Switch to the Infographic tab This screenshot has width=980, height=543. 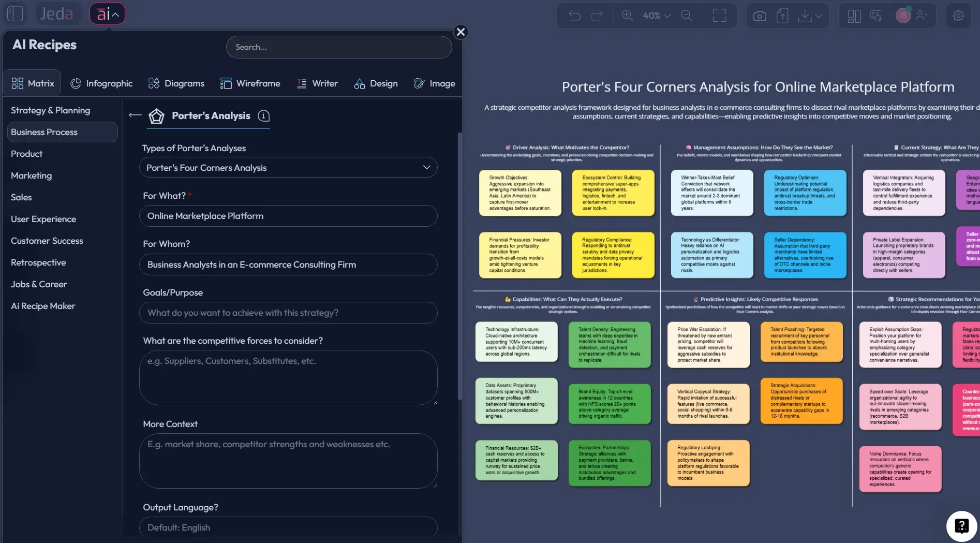(x=102, y=83)
